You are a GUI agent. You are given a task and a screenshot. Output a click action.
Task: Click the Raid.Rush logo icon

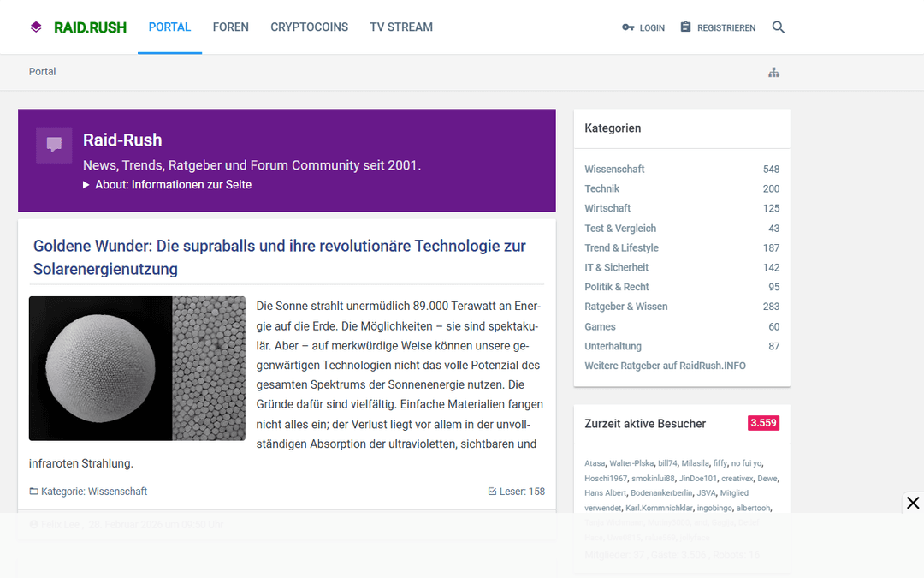(x=36, y=27)
